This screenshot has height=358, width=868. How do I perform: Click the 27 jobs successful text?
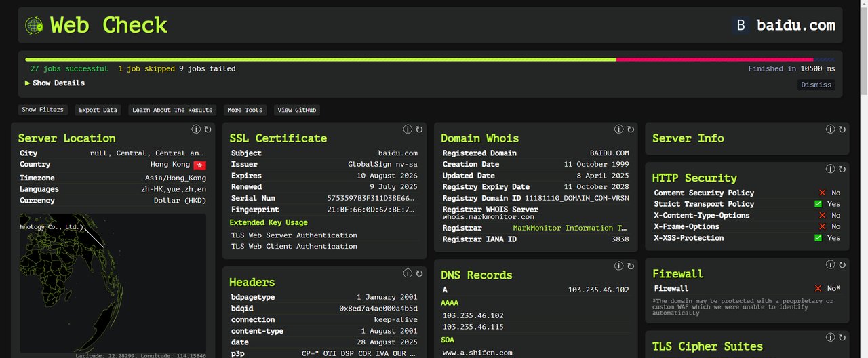(x=69, y=68)
